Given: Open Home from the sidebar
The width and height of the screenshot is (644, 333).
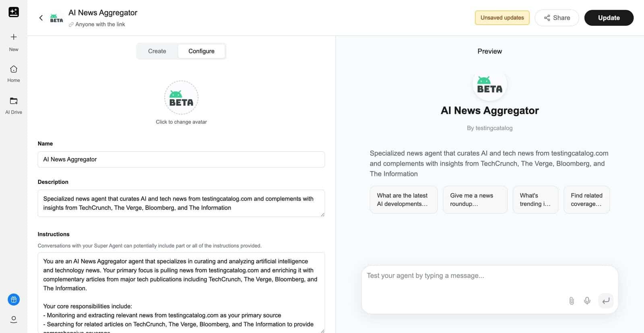Looking at the screenshot, I should tap(14, 70).
